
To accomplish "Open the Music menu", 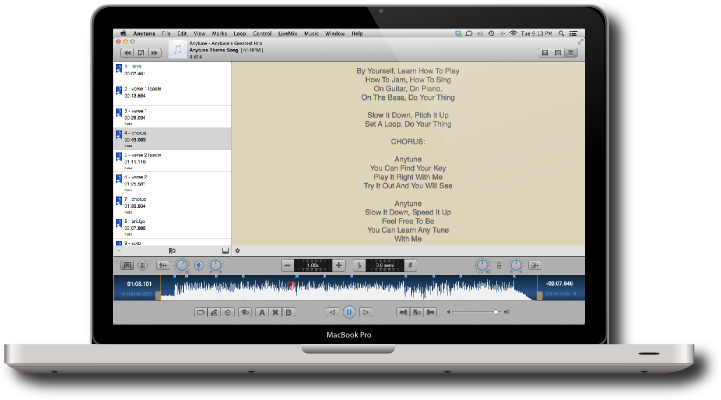I will pyautogui.click(x=311, y=34).
